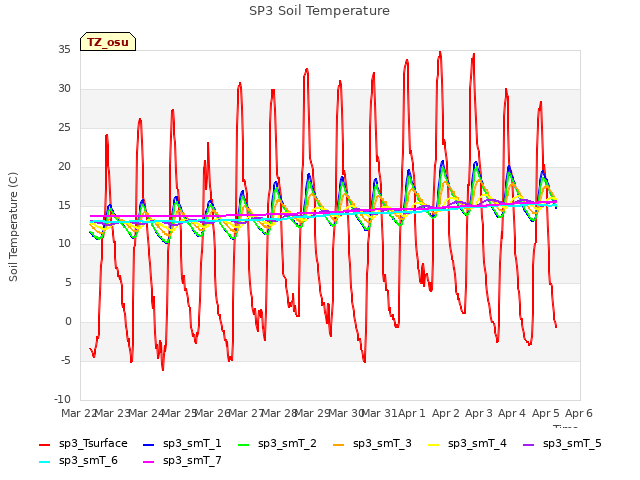Click the Mar 22 x-axis tick label
The width and height of the screenshot is (640, 480).
tap(78, 413)
